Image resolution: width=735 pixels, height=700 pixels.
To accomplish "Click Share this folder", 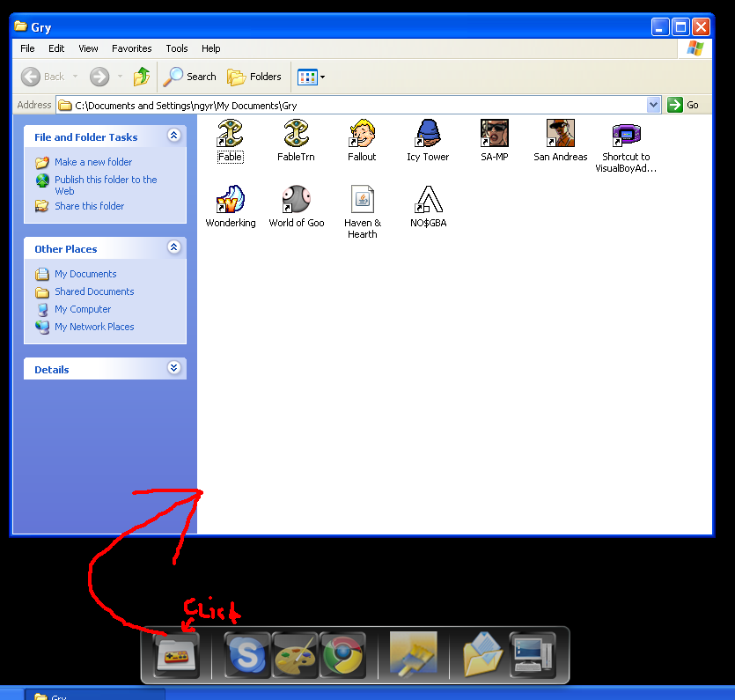I will pos(90,206).
